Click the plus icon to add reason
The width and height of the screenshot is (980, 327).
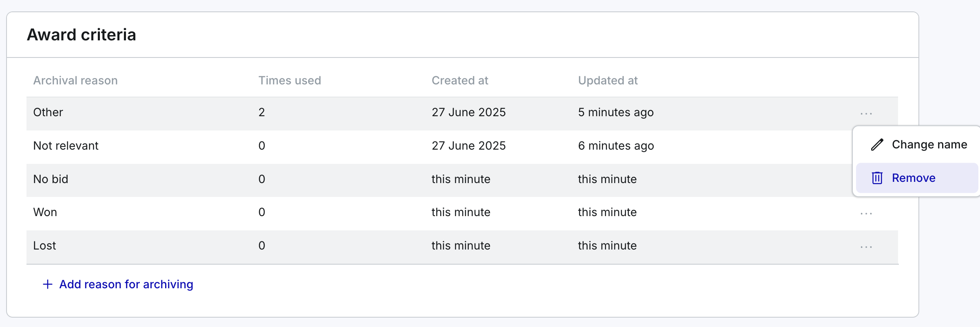[x=48, y=284]
